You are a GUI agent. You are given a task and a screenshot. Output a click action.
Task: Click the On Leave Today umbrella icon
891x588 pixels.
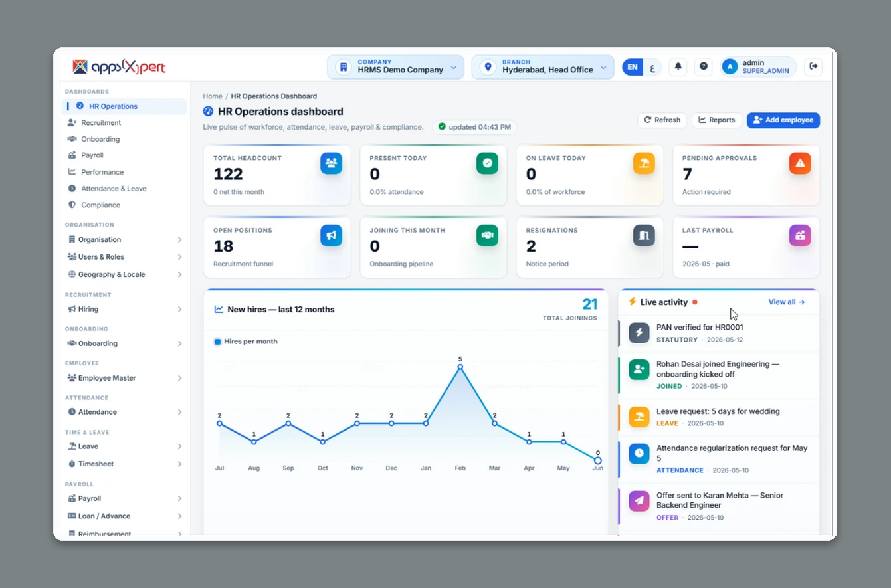pyautogui.click(x=644, y=163)
